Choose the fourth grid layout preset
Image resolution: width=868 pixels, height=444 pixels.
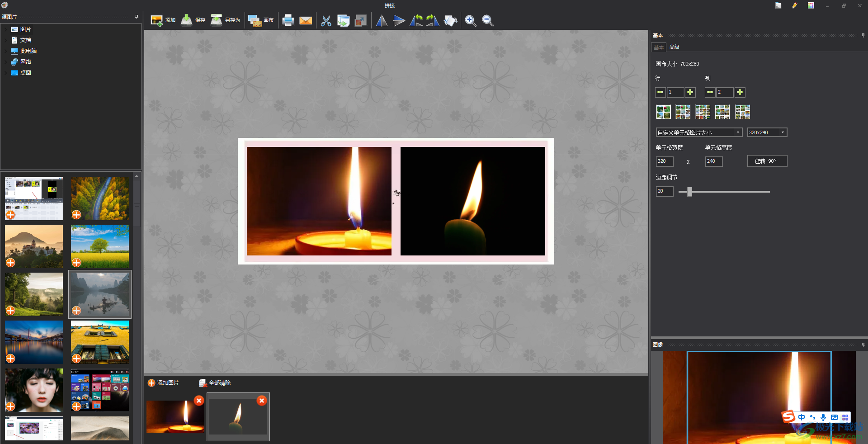pyautogui.click(x=722, y=112)
